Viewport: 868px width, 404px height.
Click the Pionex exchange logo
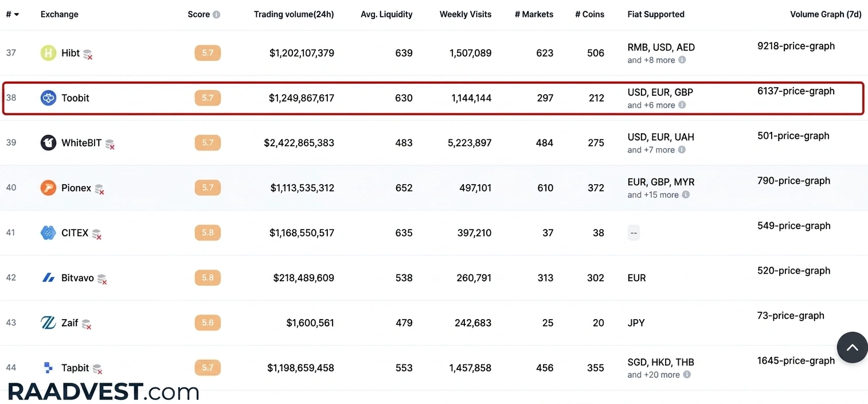[48, 188]
